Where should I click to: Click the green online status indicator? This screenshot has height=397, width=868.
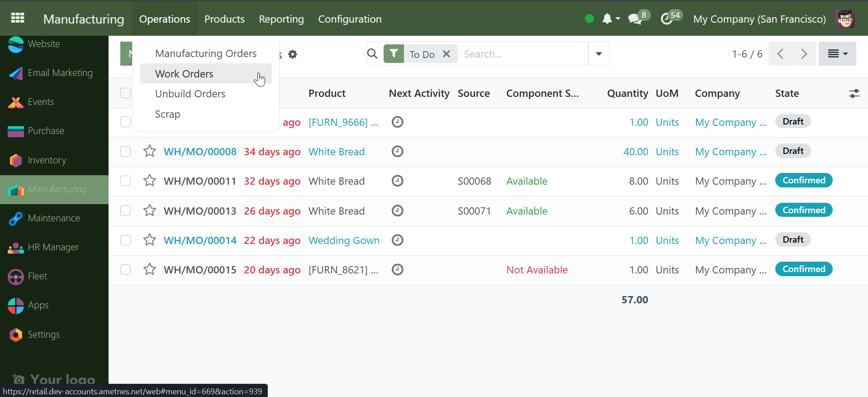click(x=589, y=19)
